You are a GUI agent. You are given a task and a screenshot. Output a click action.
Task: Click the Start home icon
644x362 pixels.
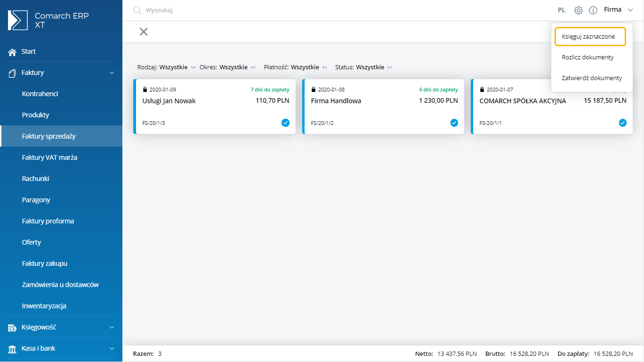pyautogui.click(x=13, y=52)
